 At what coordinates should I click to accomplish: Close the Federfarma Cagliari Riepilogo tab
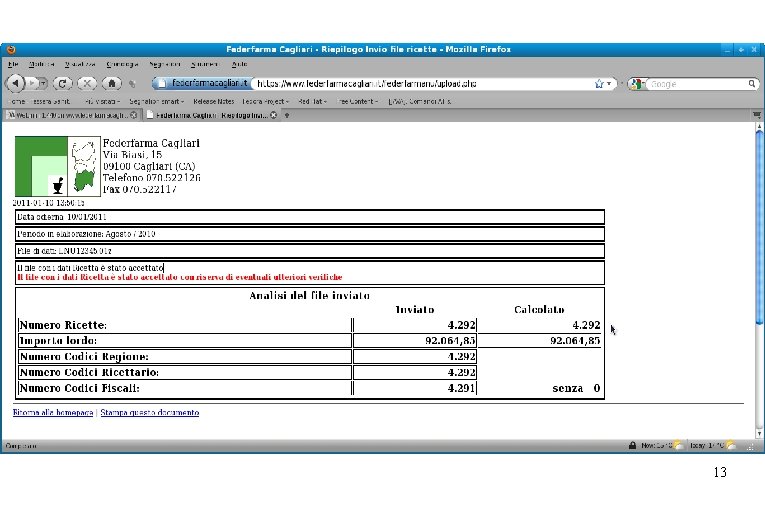[x=273, y=115]
